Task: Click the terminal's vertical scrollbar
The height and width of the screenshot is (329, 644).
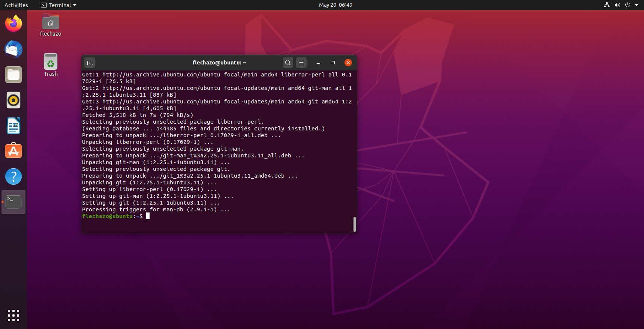Action: click(354, 224)
